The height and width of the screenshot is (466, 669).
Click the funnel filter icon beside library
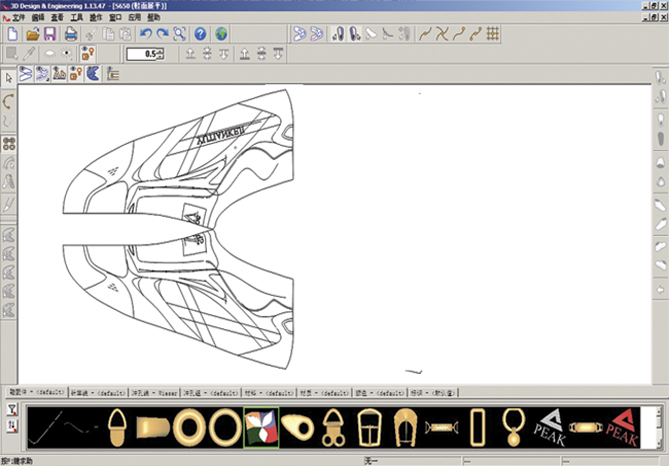click(12, 409)
